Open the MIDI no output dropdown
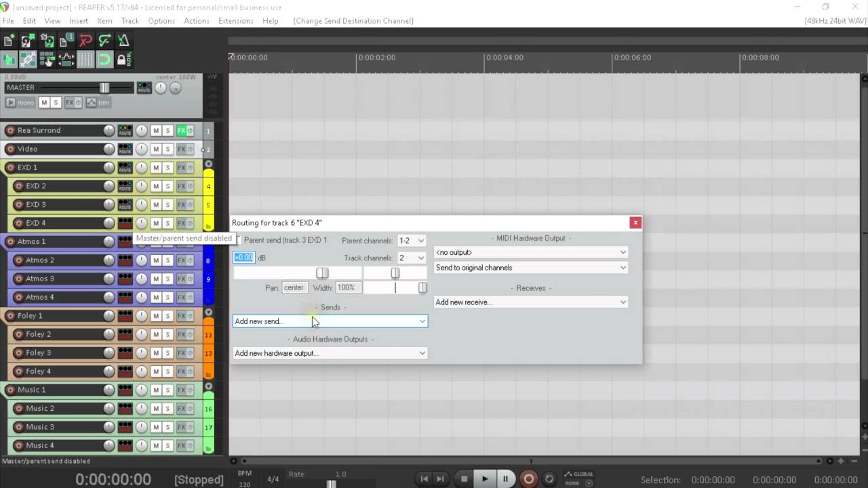This screenshot has height=488, width=868. (x=531, y=252)
